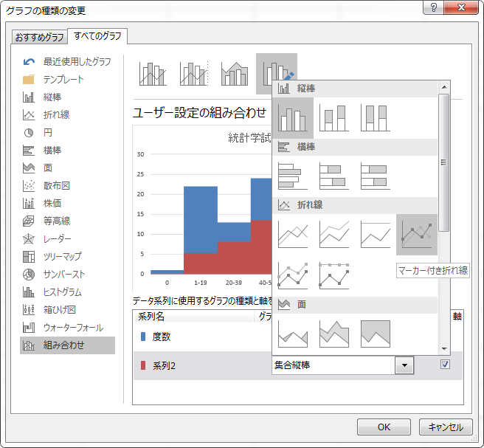The width and height of the screenshot is (484, 448).
Task: Select clustered column chart type in dropdown
Action: tap(293, 118)
